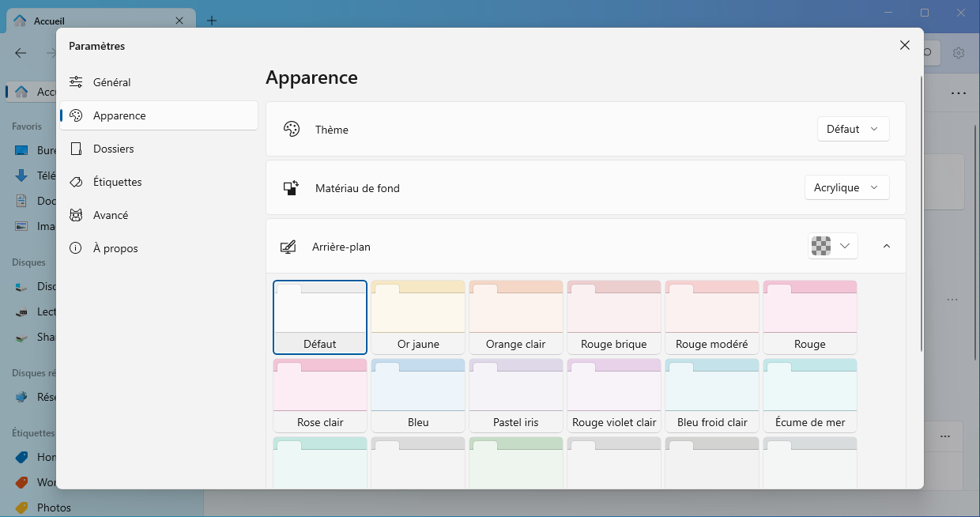Click the Étiquettes tag icon

click(76, 182)
